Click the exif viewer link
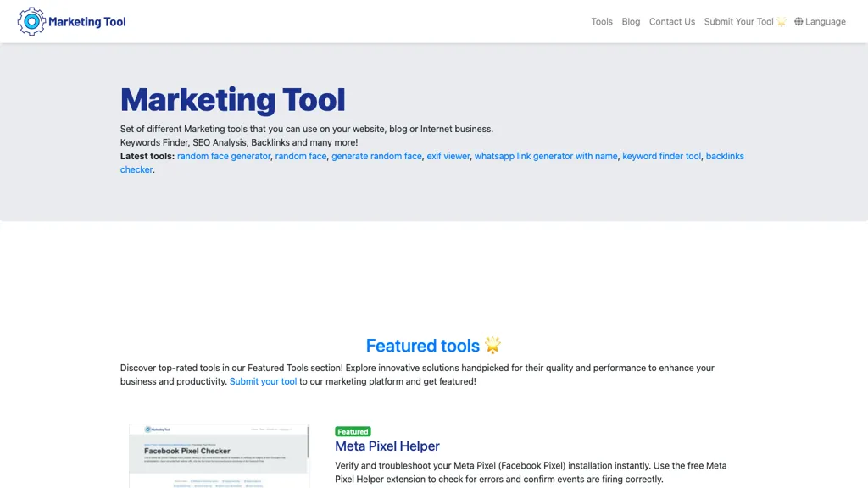The image size is (868, 488). 448,156
